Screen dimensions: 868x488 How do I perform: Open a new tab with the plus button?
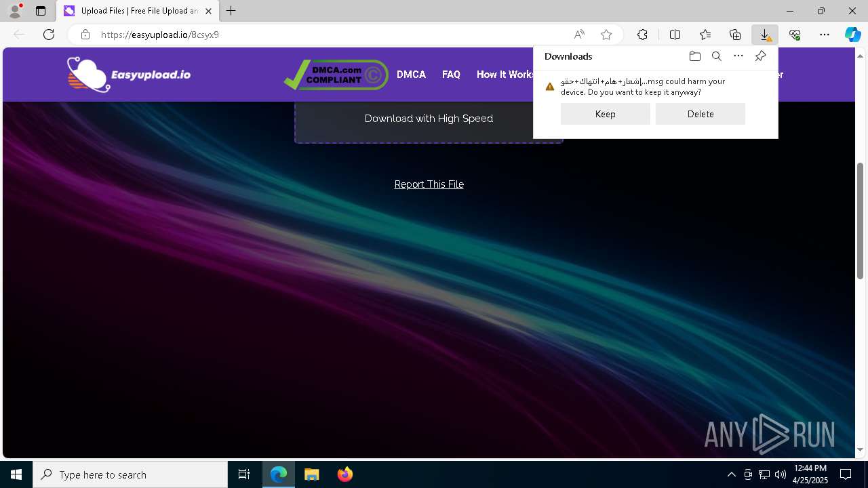(x=231, y=11)
